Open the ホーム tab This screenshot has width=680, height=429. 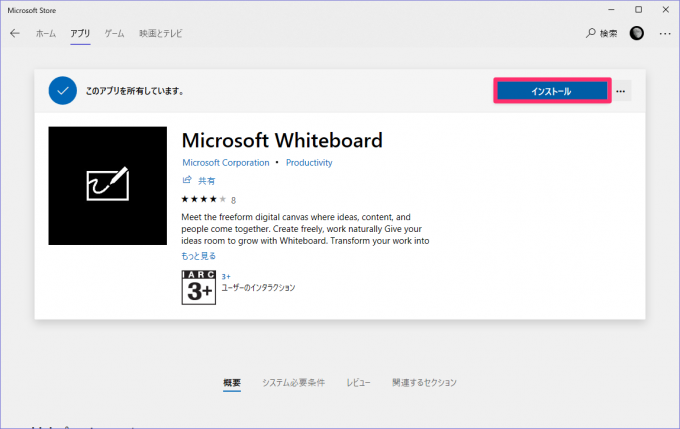point(46,33)
